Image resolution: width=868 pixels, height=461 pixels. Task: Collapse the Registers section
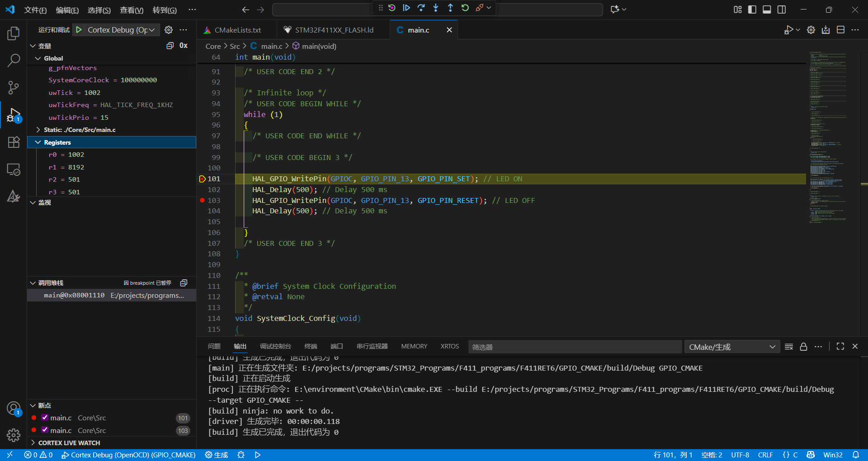(x=38, y=142)
